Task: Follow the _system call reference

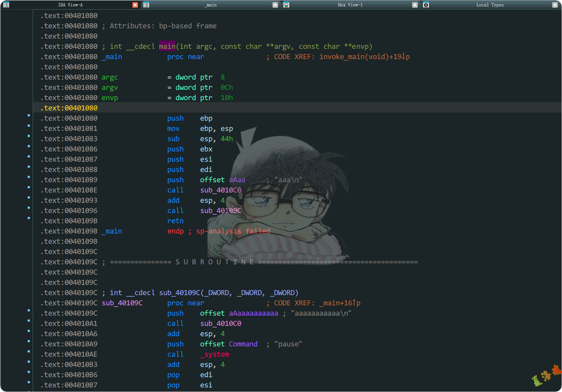Action: pos(214,354)
